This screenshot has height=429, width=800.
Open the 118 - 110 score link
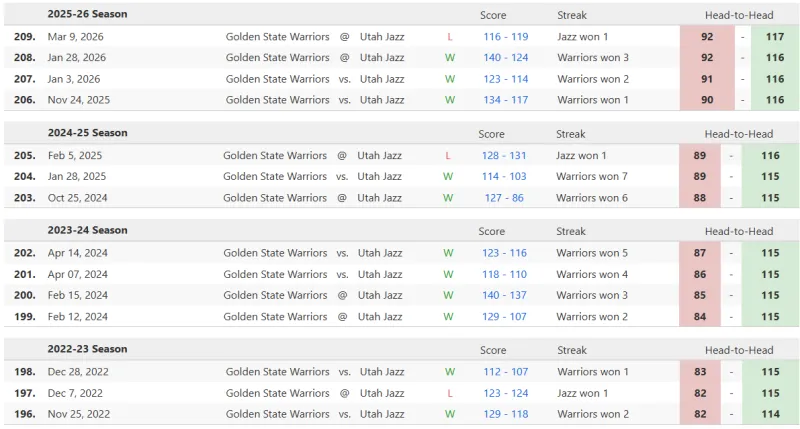pos(504,274)
